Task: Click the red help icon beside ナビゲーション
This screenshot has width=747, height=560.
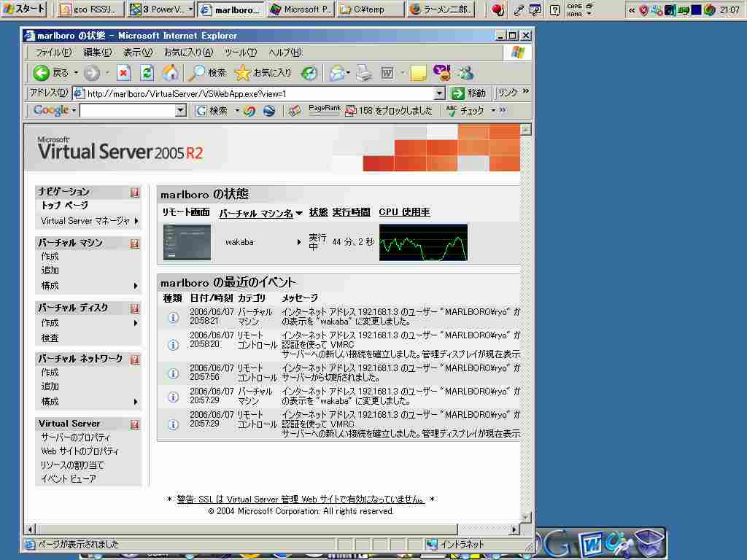Action: [x=135, y=192]
